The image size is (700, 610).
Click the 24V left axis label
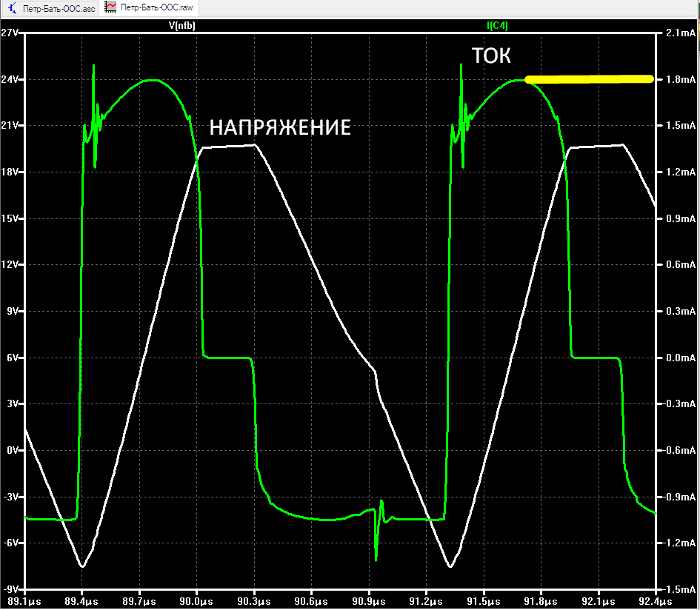tap(10, 79)
